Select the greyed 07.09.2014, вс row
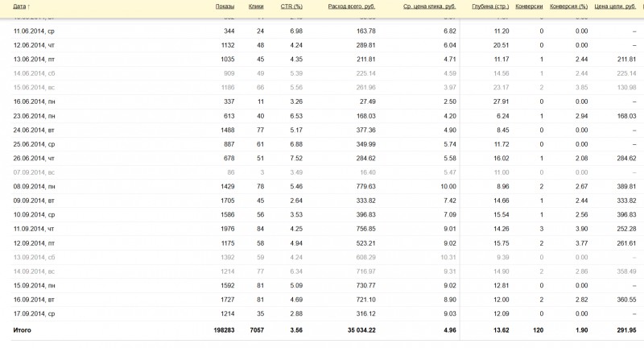The width and height of the screenshot is (644, 348). point(34,172)
